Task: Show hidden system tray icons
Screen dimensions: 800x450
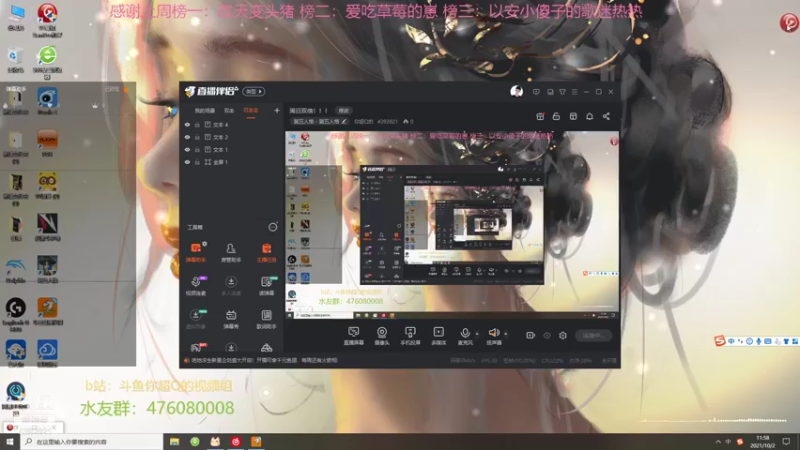Action: tap(718, 441)
